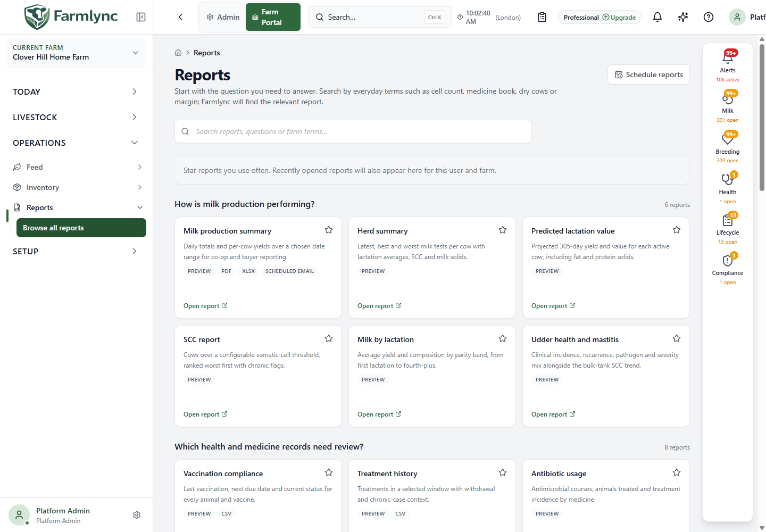This screenshot has width=766, height=532.
Task: Go back with the header arrow
Action: [x=180, y=17]
